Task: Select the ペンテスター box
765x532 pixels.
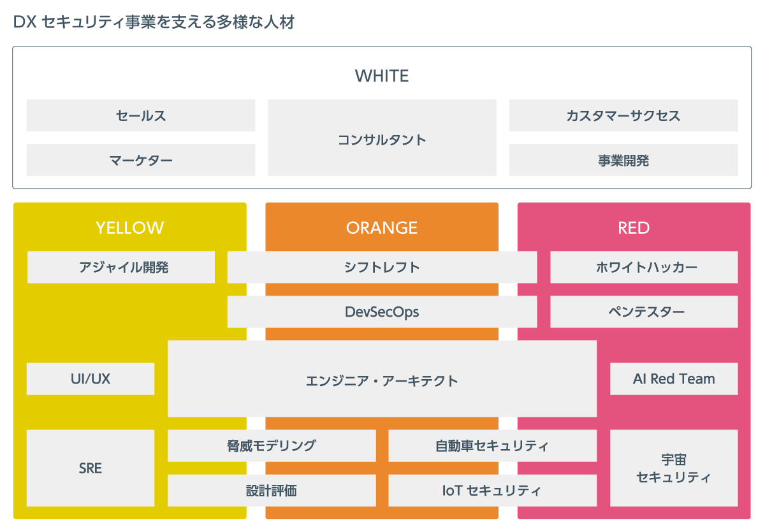Action: point(644,312)
